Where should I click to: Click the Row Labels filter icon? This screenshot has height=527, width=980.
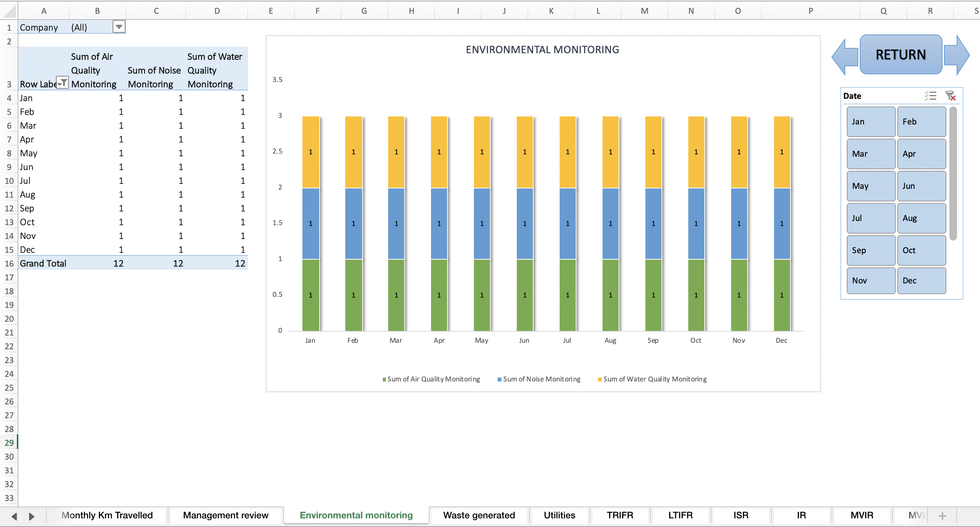pos(62,82)
